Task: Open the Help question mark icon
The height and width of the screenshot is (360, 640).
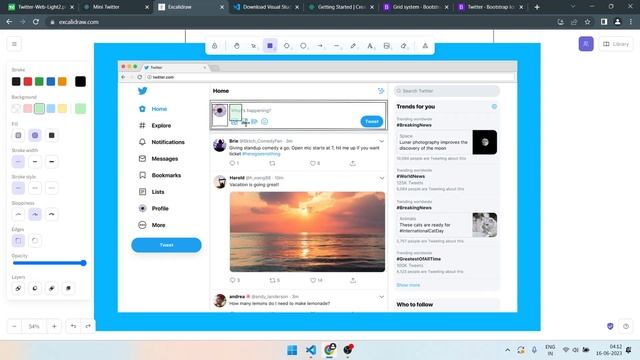Action: click(626, 326)
